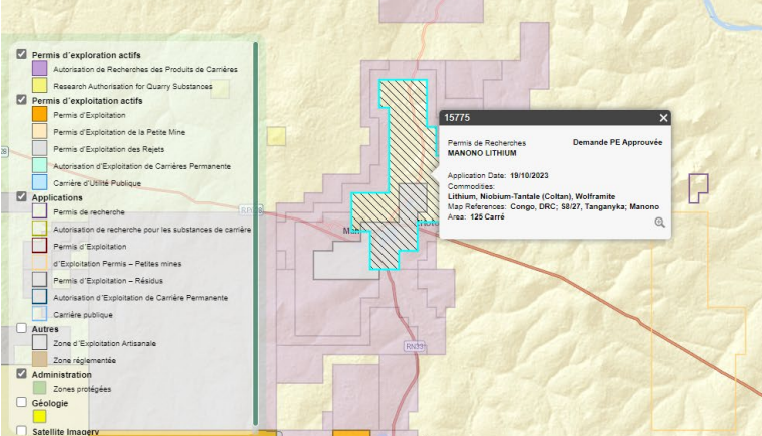The image size is (762, 436).
Task: Click orange Permis d'Exploitation swatch
Action: click(39, 114)
